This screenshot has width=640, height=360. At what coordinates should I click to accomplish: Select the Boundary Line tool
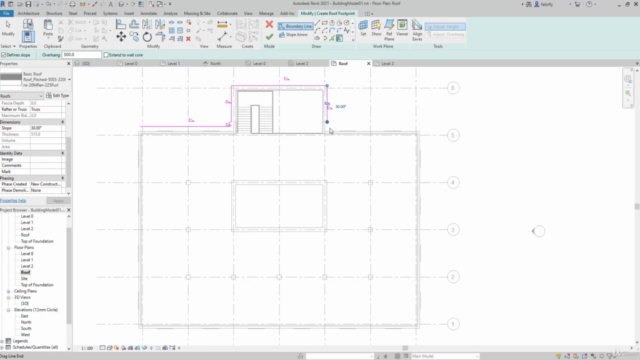pos(295,26)
